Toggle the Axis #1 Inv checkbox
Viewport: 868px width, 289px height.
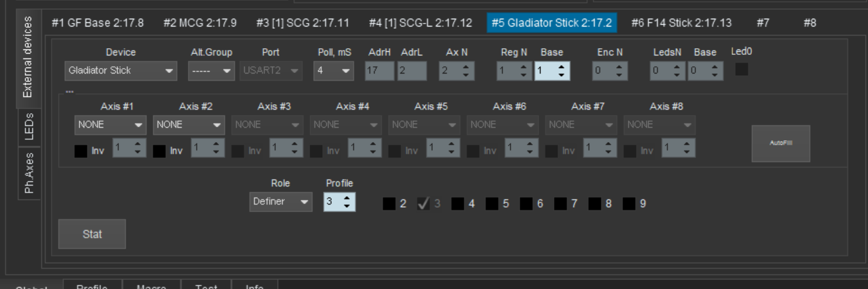(x=81, y=151)
